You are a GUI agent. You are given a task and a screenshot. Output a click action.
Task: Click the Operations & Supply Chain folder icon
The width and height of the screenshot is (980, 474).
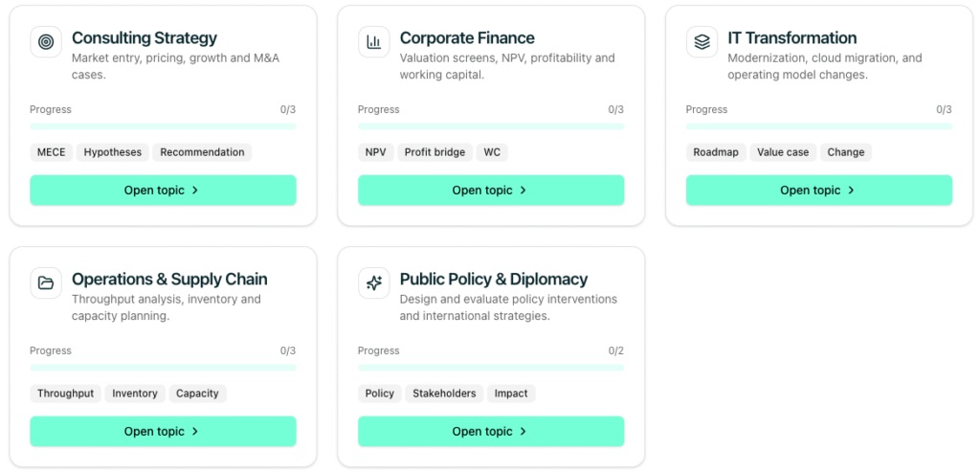tap(45, 283)
